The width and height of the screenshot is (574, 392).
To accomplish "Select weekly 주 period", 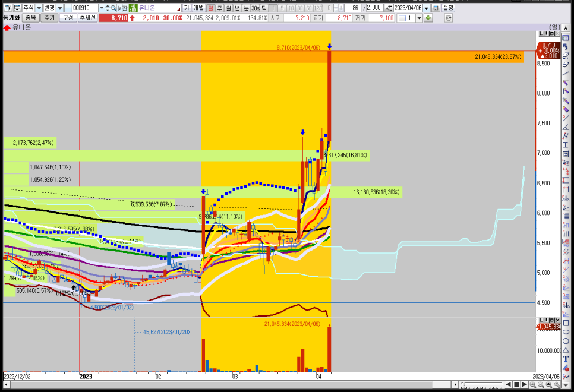I will point(220,8).
